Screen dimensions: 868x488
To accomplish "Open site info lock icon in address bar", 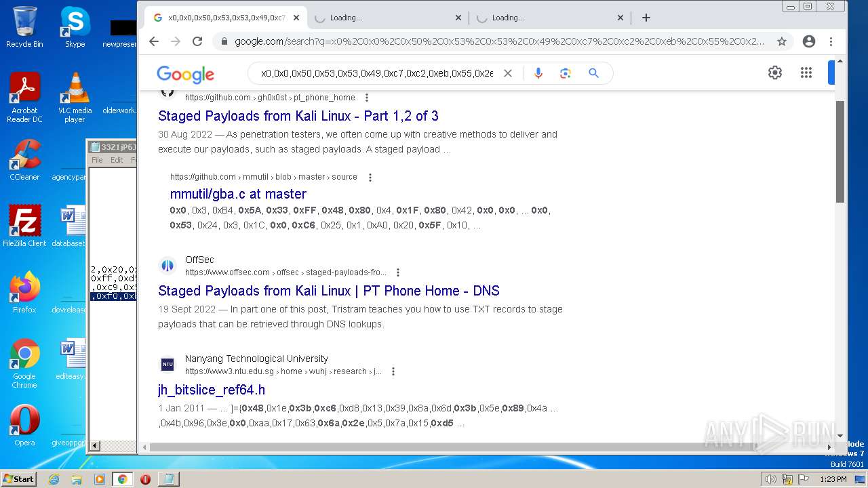I will (x=224, y=41).
